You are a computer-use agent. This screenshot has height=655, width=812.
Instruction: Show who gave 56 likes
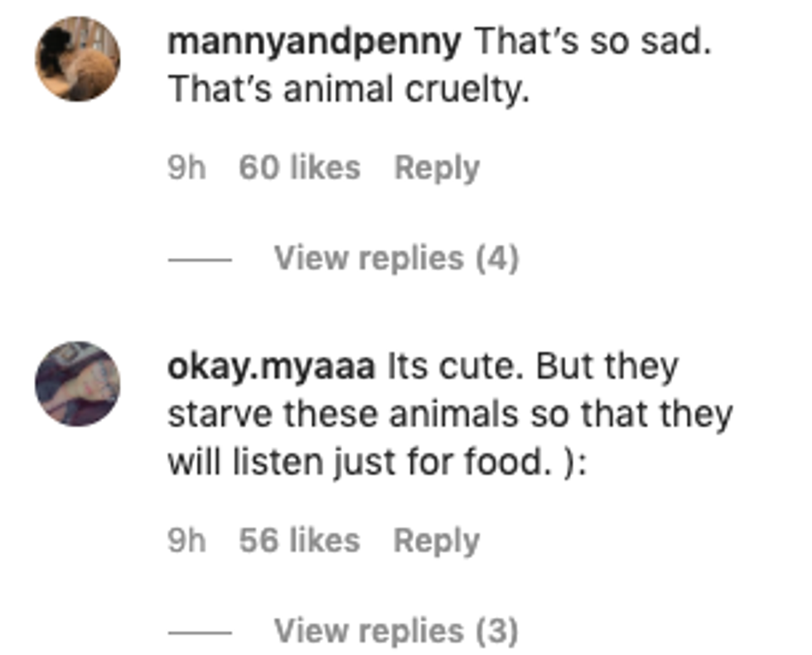tap(299, 541)
